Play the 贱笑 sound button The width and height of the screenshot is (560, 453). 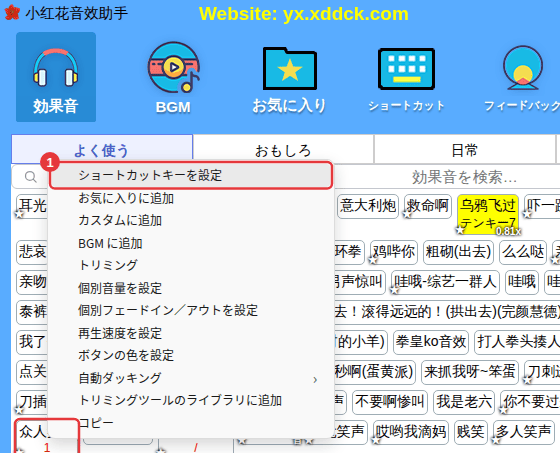coord(471,432)
